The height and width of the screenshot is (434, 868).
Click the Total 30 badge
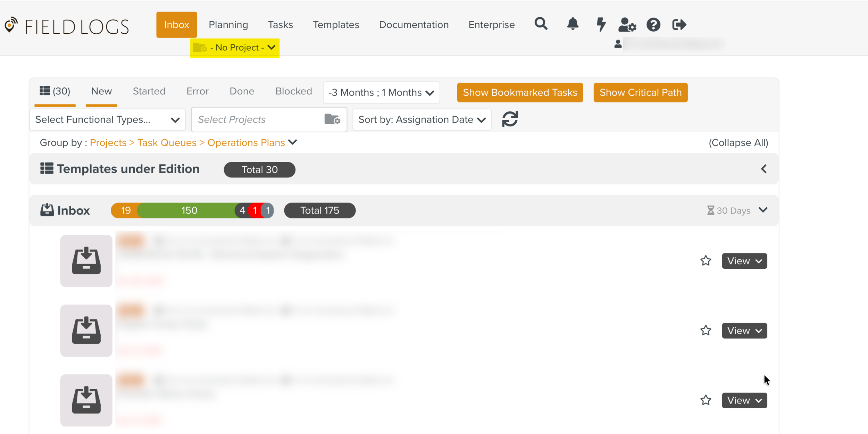coord(259,169)
